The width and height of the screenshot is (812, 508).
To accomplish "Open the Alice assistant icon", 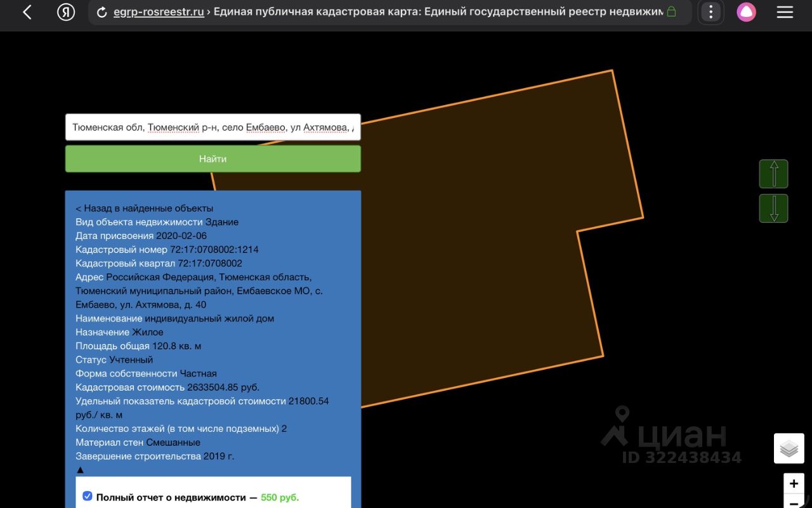I will pyautogui.click(x=746, y=12).
